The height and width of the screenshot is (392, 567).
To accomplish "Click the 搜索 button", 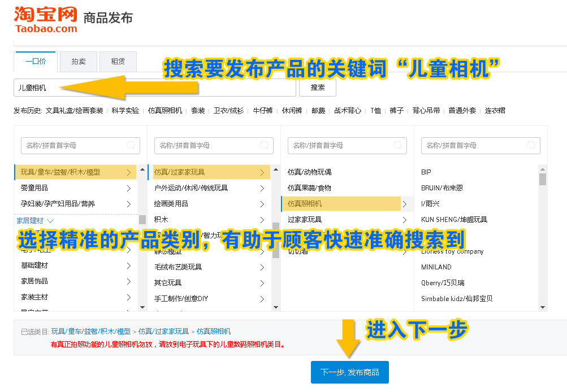I will point(317,88).
